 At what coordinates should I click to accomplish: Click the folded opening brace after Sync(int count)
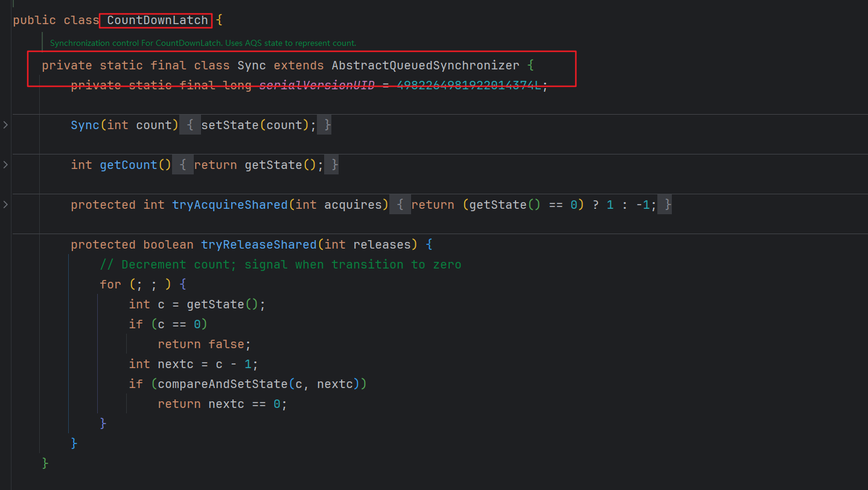pos(190,125)
